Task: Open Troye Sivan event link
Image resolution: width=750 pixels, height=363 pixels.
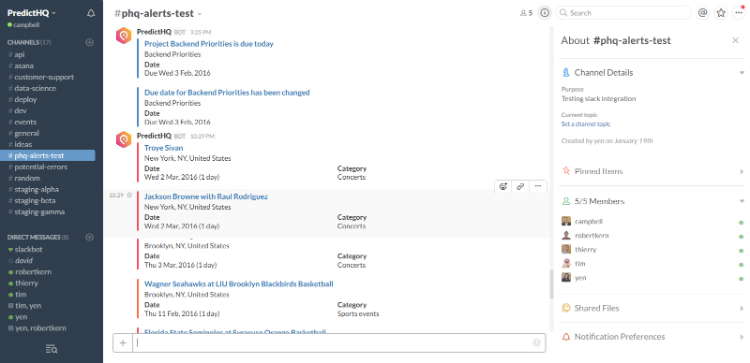Action: pos(164,148)
